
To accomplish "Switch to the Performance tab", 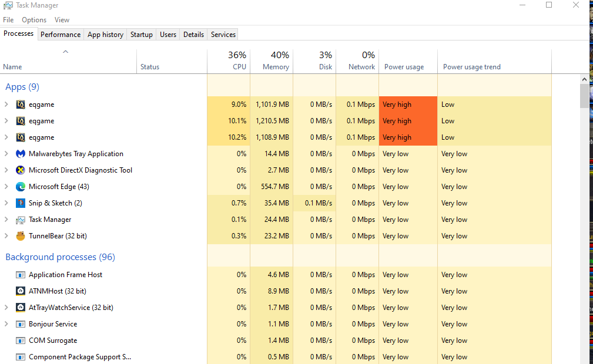I will 61,35.
